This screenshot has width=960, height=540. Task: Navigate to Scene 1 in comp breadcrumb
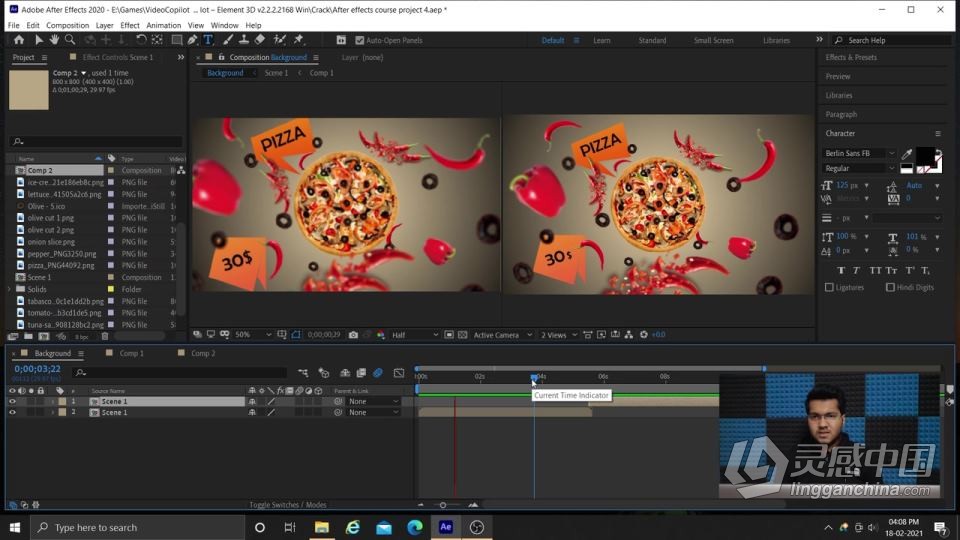pyautogui.click(x=276, y=73)
